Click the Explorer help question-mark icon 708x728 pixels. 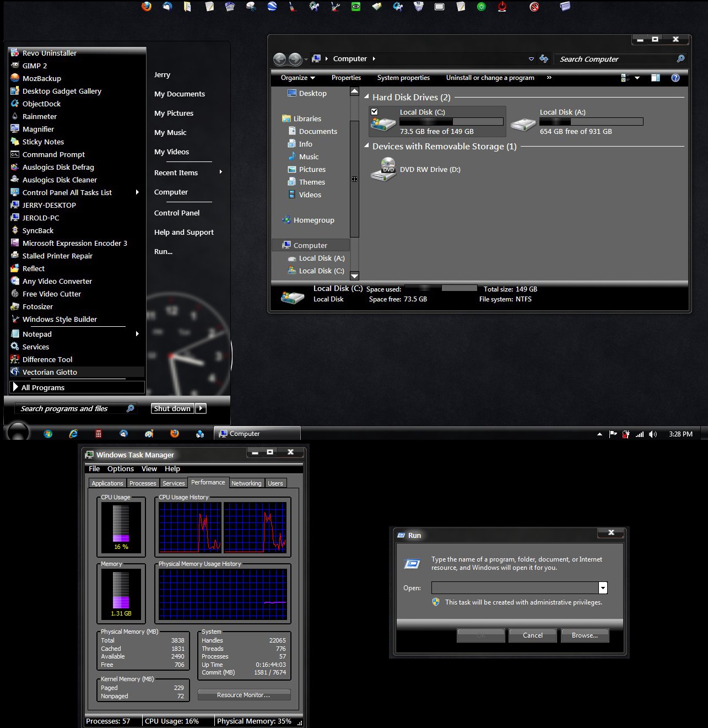point(675,78)
